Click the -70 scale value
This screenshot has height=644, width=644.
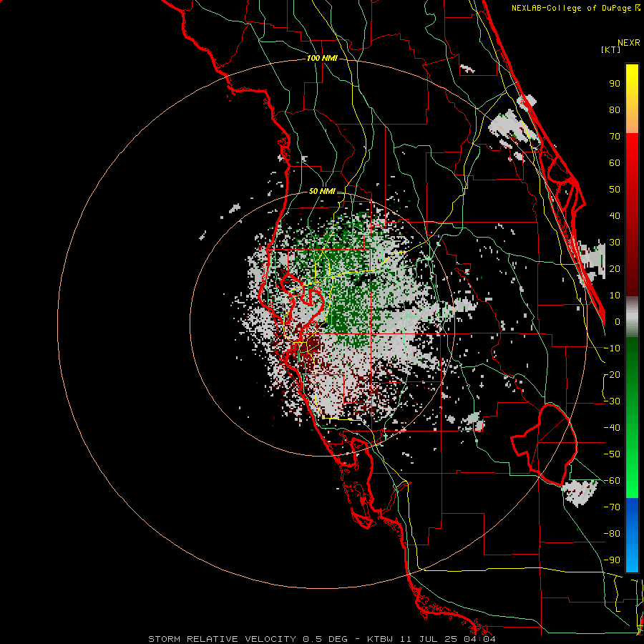click(612, 507)
